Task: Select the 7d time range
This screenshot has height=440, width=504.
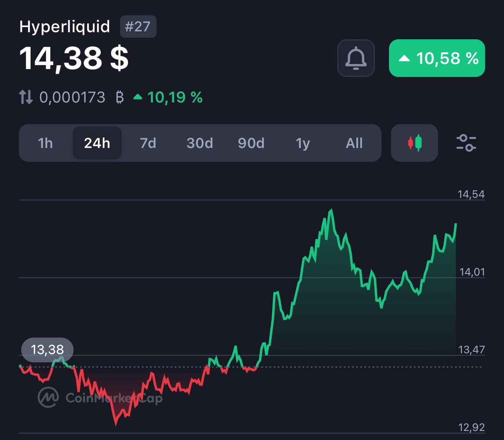Action: (x=148, y=143)
